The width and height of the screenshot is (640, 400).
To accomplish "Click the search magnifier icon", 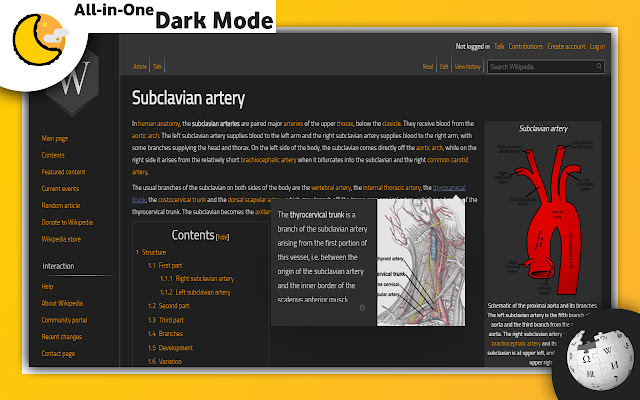I will (599, 66).
